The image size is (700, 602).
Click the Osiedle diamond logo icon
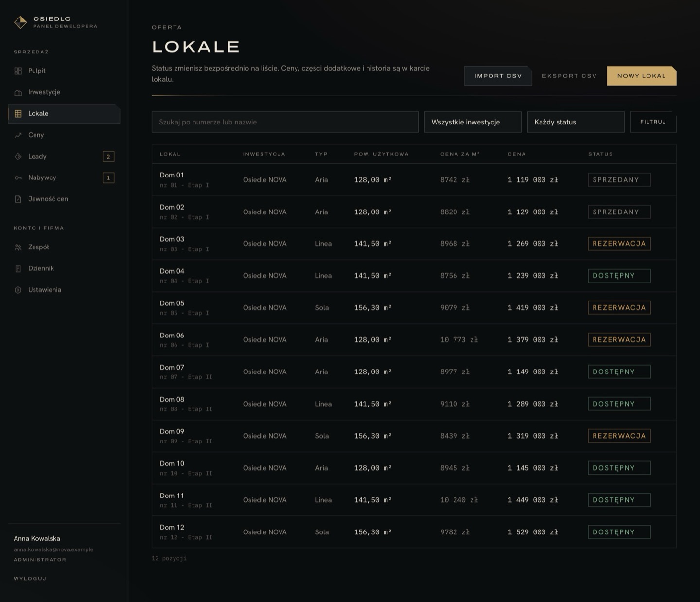pos(20,22)
